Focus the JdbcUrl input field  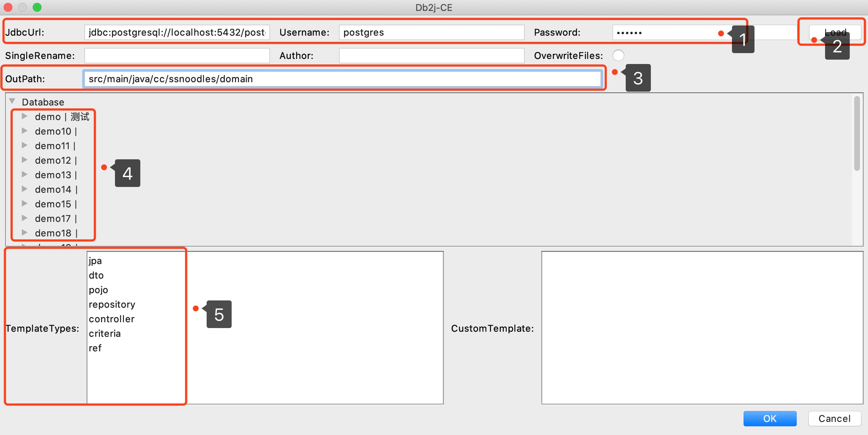tap(177, 32)
